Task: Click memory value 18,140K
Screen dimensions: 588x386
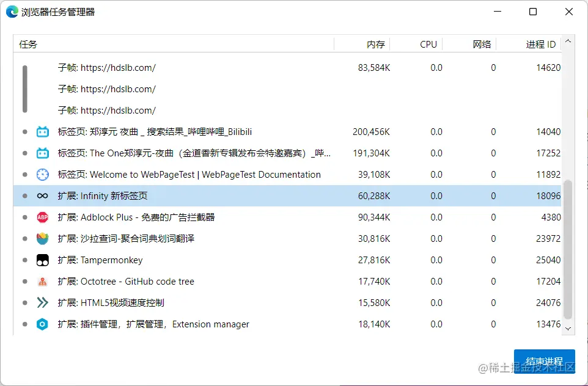Action: tap(374, 324)
